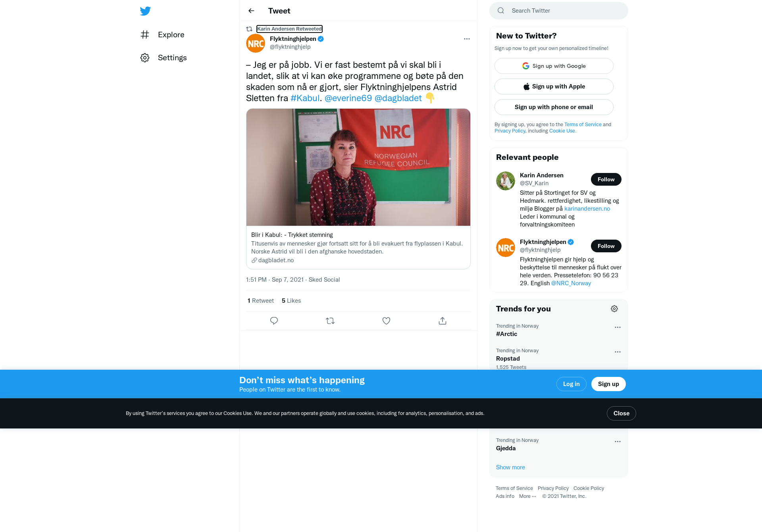Reply to the tweet via speech bubble icon
The width and height of the screenshot is (762, 532).
coord(274,321)
